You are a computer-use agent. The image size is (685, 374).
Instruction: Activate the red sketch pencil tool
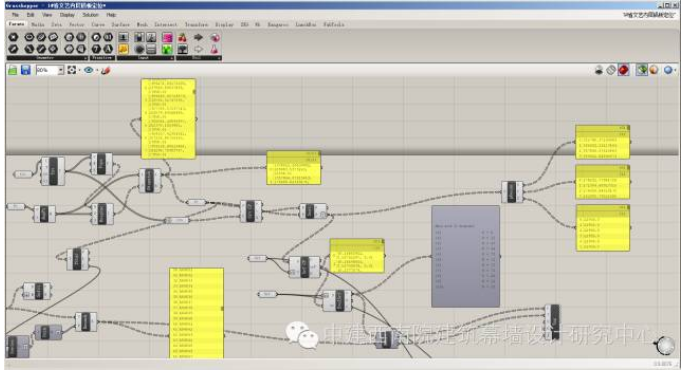pyautogui.click(x=105, y=70)
